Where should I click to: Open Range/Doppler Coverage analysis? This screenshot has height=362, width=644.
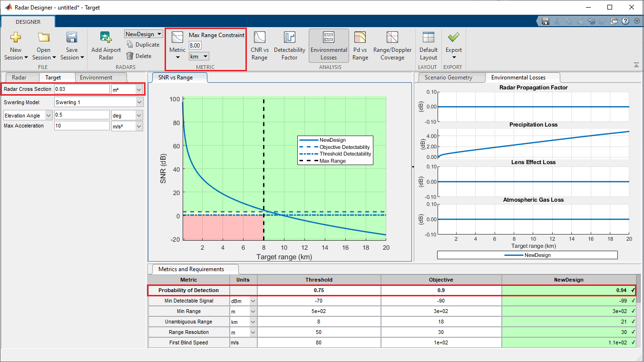[392, 38]
